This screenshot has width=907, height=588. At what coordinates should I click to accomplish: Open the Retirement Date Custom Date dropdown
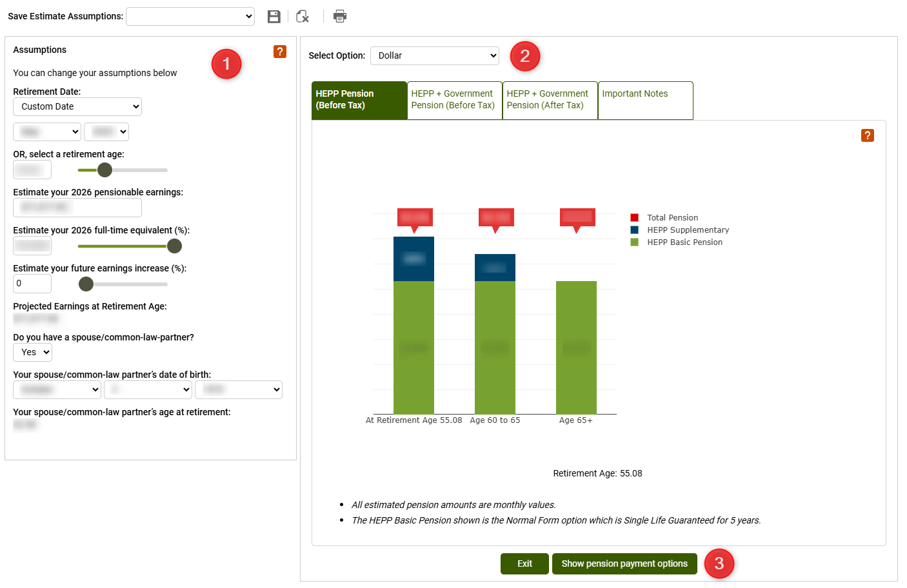click(77, 107)
